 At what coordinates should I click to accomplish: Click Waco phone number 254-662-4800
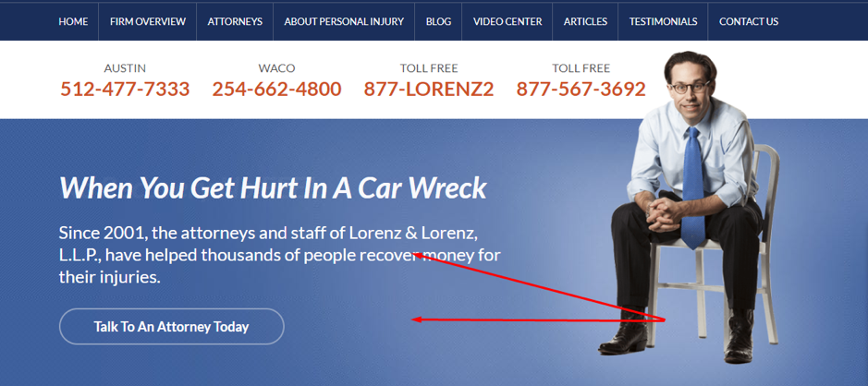(276, 89)
